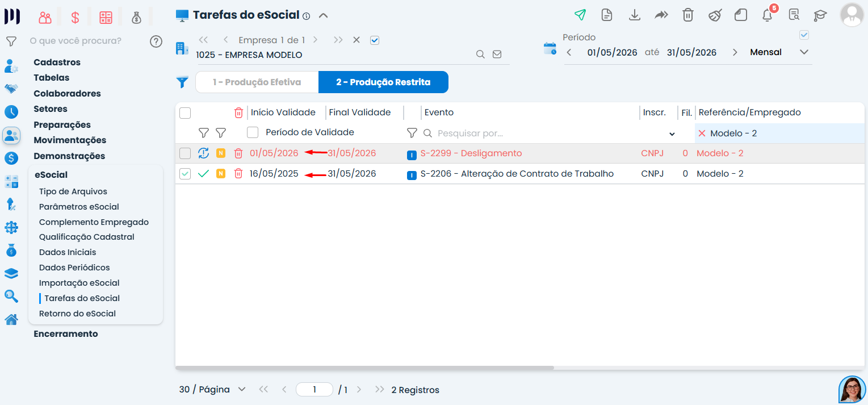Click the people icon in top bar

point(45,18)
